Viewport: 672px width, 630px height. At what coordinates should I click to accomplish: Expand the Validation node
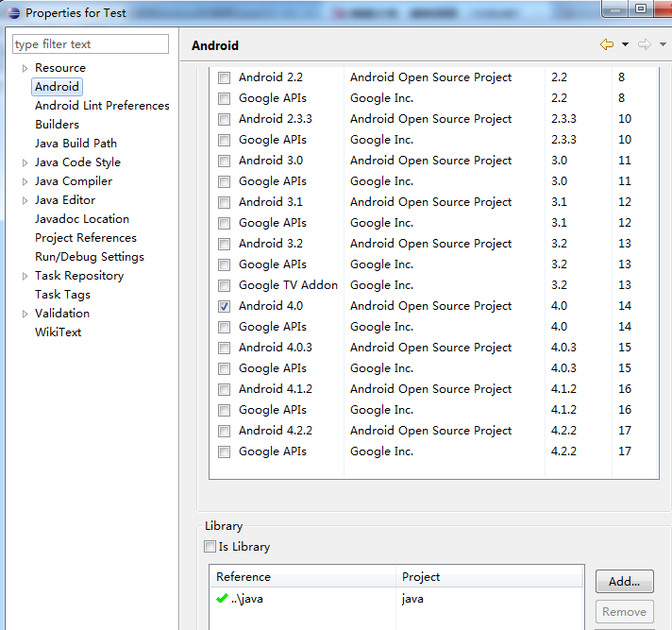[25, 314]
